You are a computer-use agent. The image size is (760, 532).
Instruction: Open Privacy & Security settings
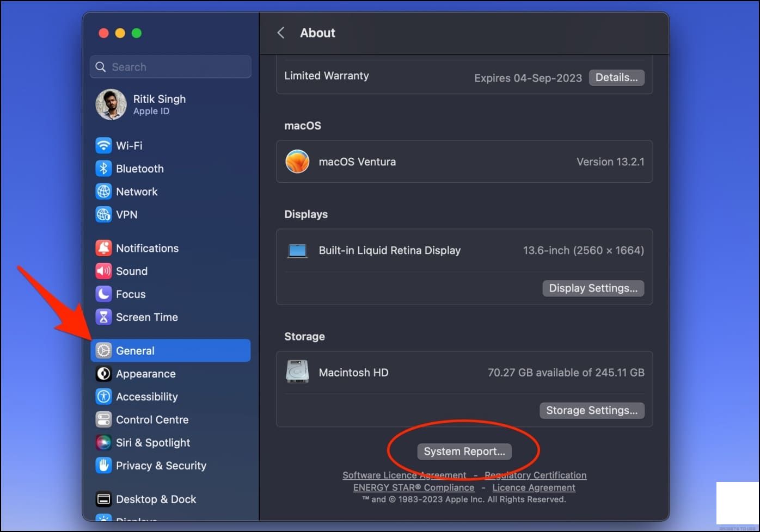point(161,466)
